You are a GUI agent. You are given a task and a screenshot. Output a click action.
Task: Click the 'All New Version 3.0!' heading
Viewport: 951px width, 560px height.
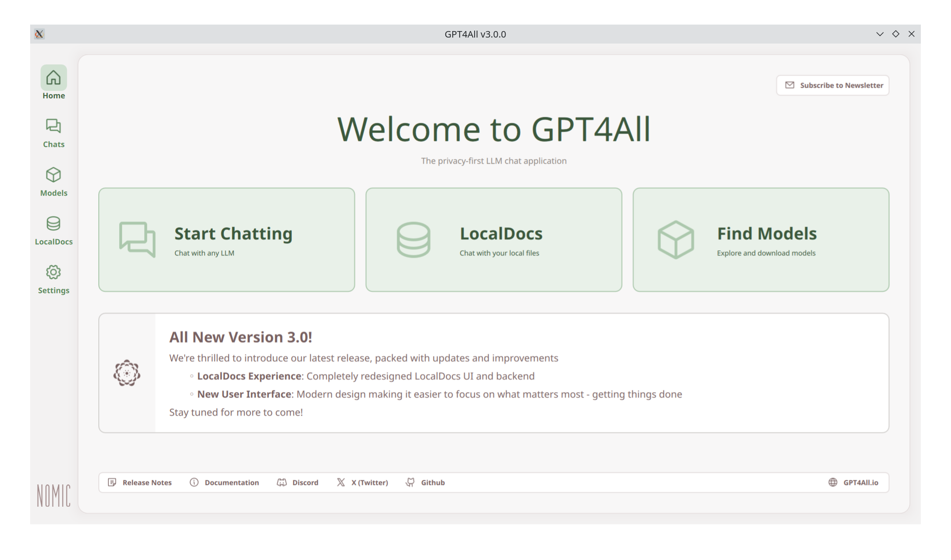[x=241, y=337]
